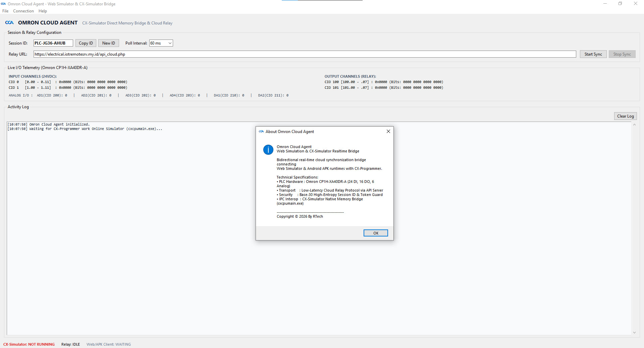Click the CCA logo beside OMRON CLOUD AGENT
The width and height of the screenshot is (644, 348).
pos(9,23)
